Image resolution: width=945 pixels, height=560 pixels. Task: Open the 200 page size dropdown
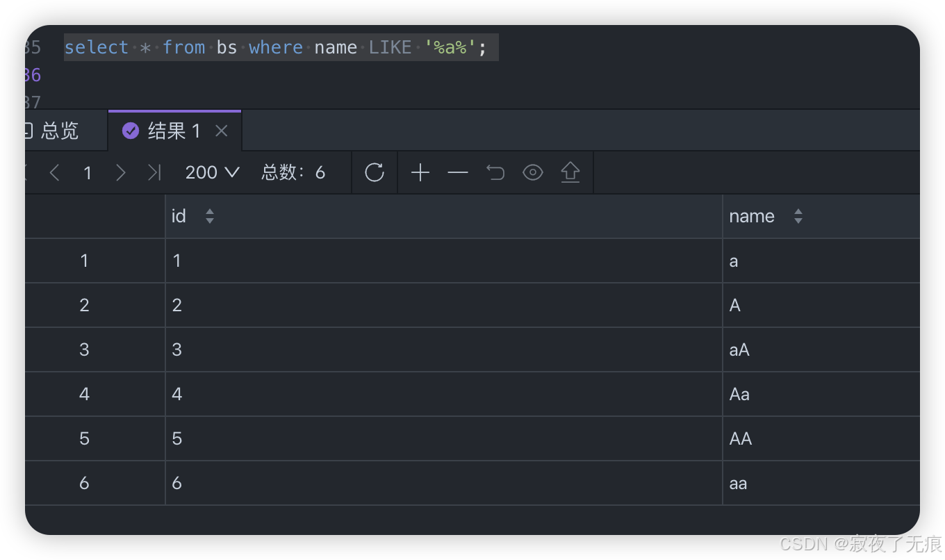(212, 172)
